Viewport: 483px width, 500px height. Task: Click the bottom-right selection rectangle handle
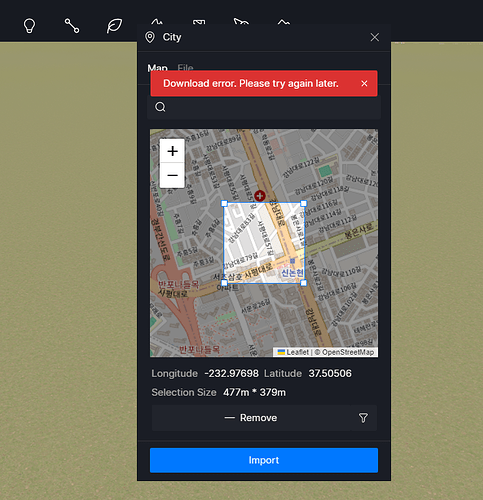(x=303, y=283)
